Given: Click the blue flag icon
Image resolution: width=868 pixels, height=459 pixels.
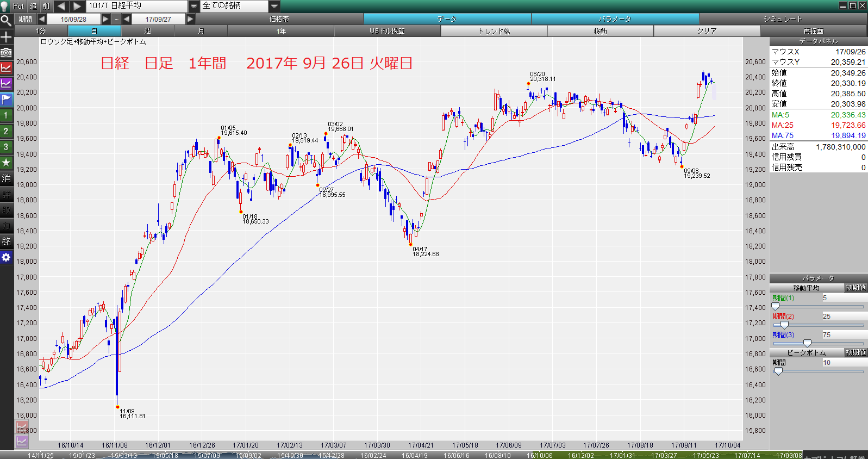Looking at the screenshot, I should (6, 100).
